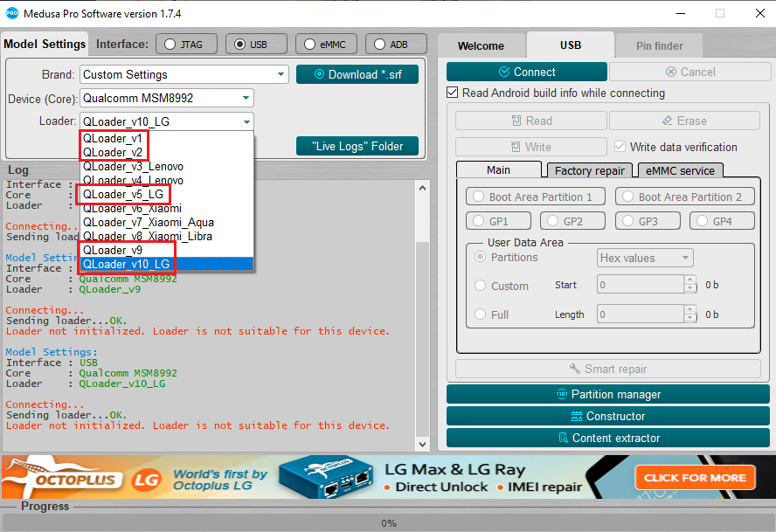776x532 pixels.
Task: Click the Smart repair button
Action: 607,370
